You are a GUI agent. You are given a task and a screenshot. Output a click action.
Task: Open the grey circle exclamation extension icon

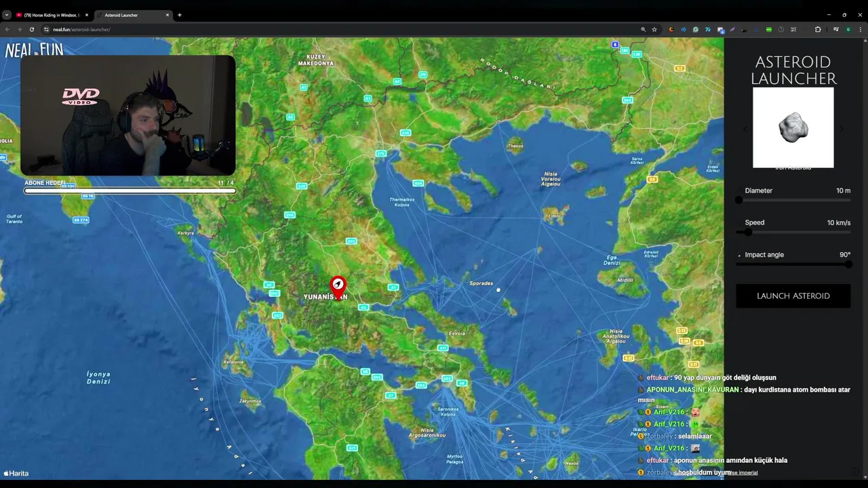(x=781, y=29)
